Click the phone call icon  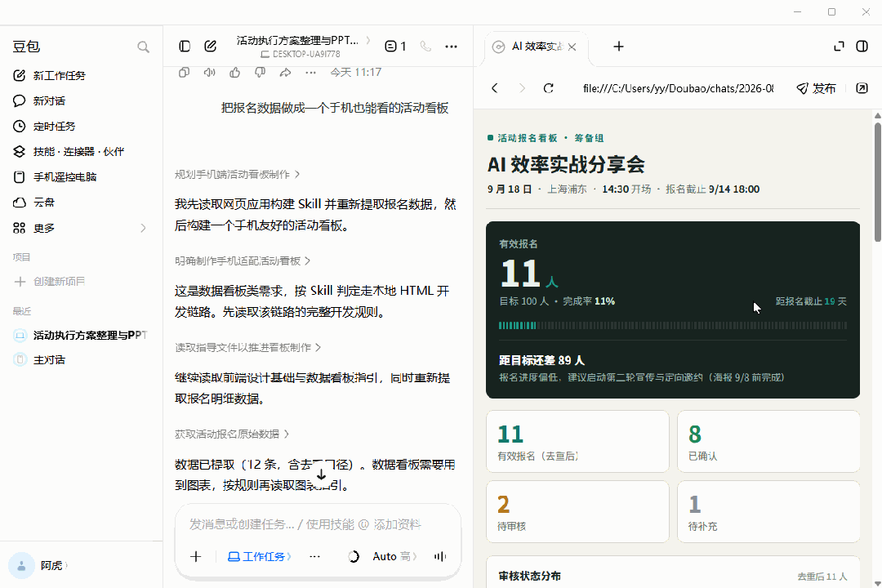[x=425, y=46]
